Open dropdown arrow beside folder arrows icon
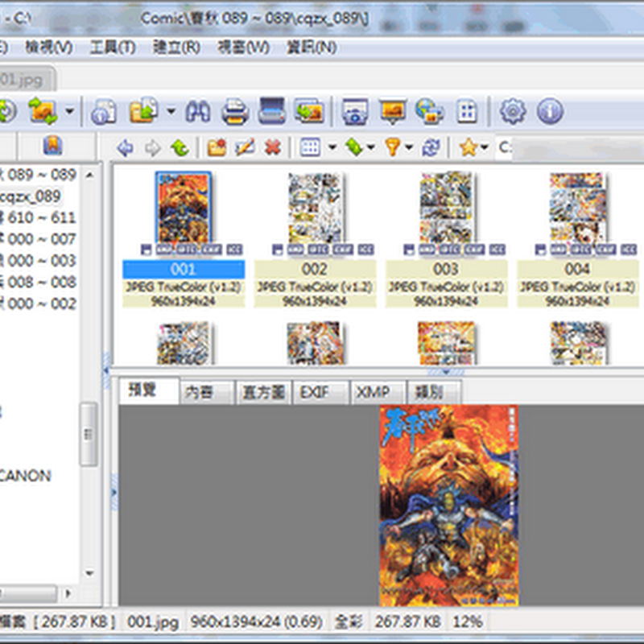 coord(70,111)
